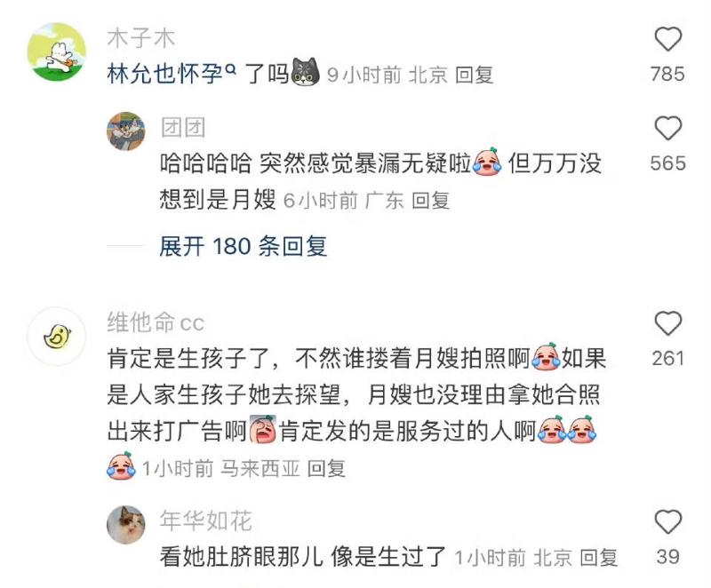Expand 展开 180 条回复 replies
711x588 pixels.
point(243,246)
